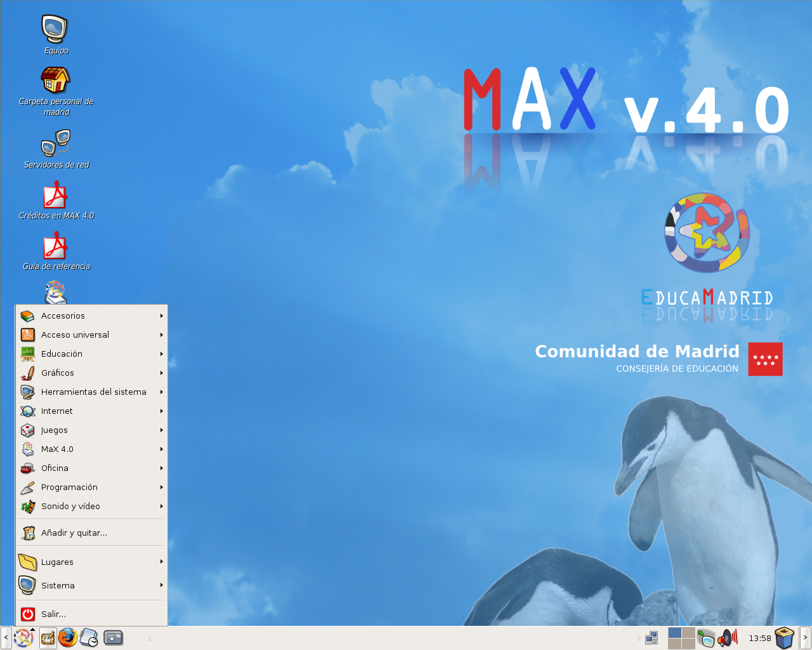Hide panel using right arrow button
The image size is (812, 650).
806,638
